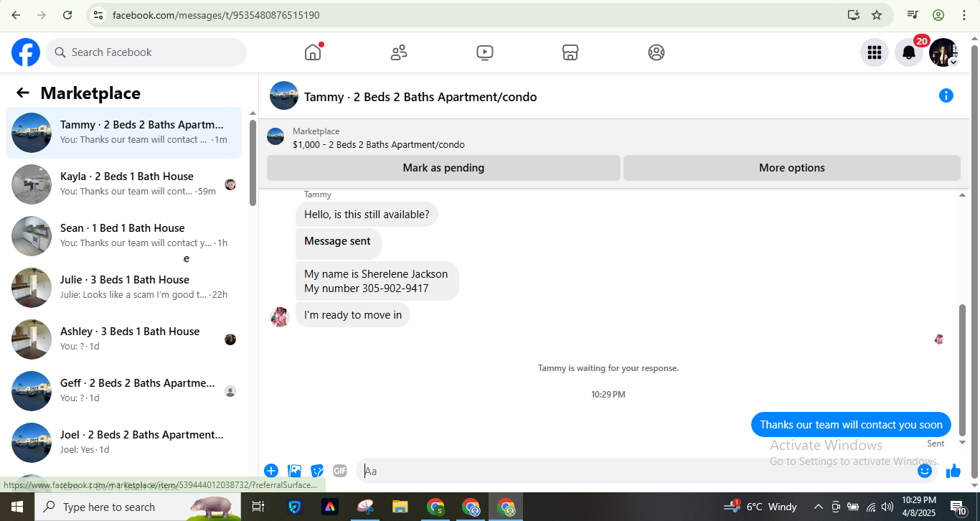Open Chrome's three-dot menu
Screen dimensions: 980x521
pos(964,15)
